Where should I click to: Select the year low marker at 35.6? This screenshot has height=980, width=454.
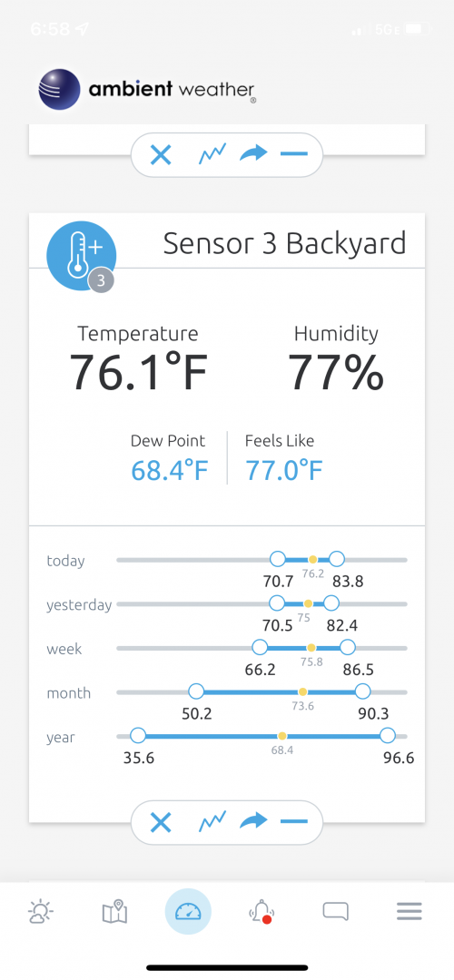click(138, 736)
